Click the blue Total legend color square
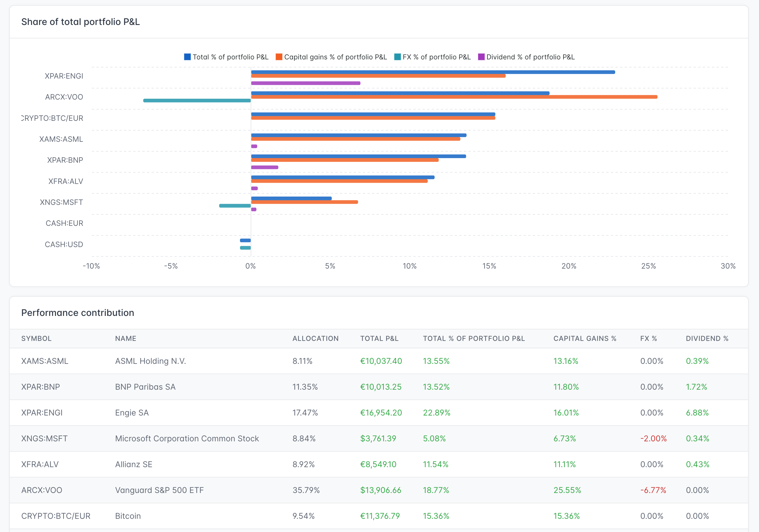This screenshot has width=759, height=532. 187,57
